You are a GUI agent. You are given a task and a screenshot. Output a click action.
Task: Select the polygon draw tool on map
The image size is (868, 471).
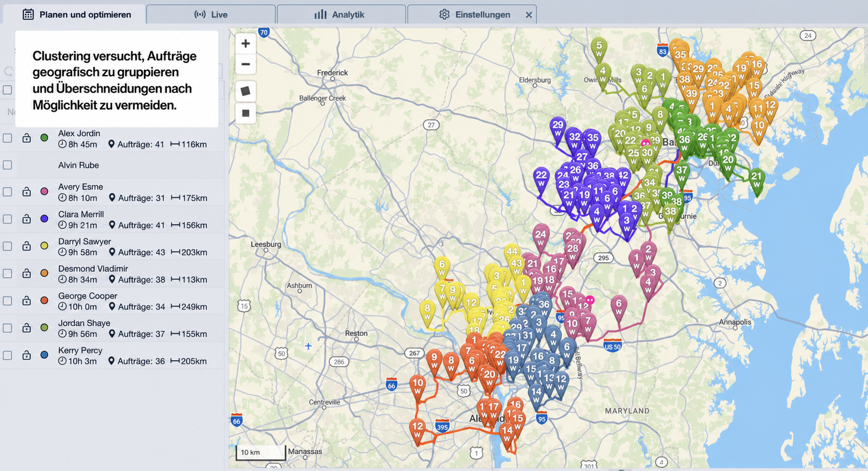pyautogui.click(x=245, y=92)
